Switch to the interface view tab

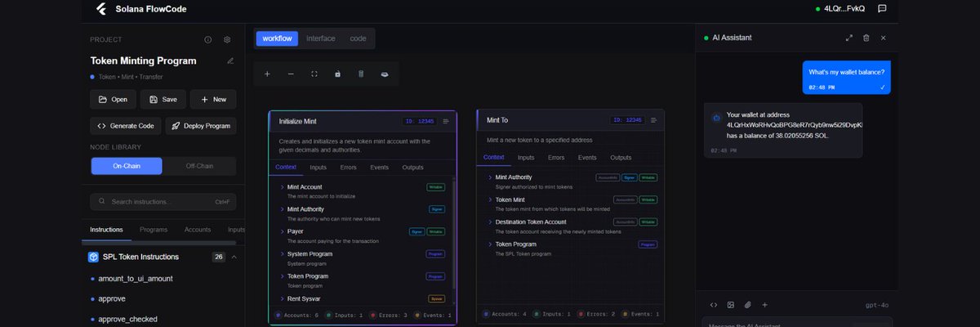click(x=321, y=38)
